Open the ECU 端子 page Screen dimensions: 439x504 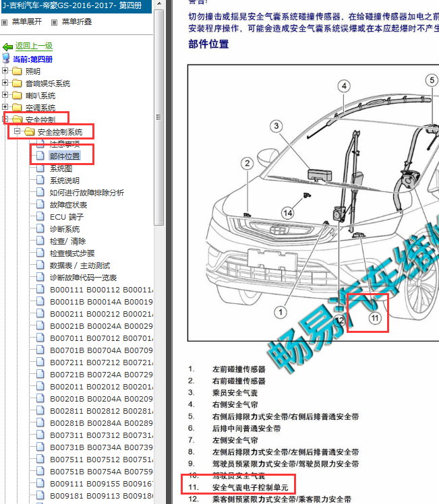(67, 217)
